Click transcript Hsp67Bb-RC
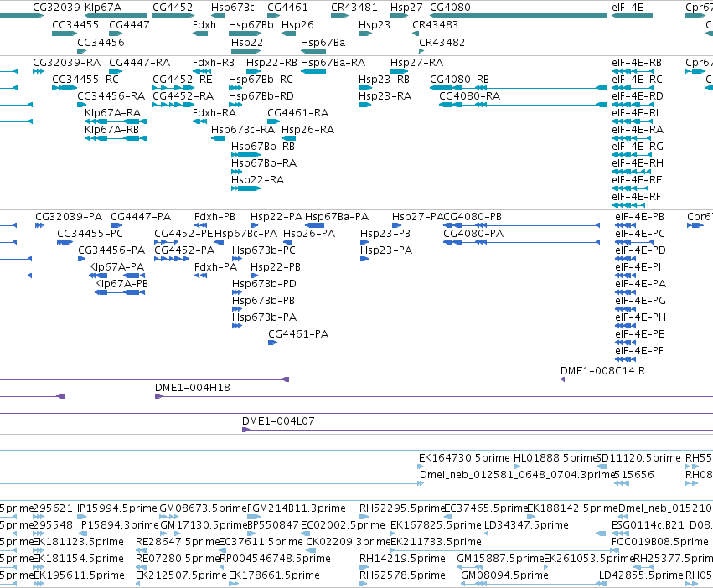The image size is (713, 588). click(261, 80)
